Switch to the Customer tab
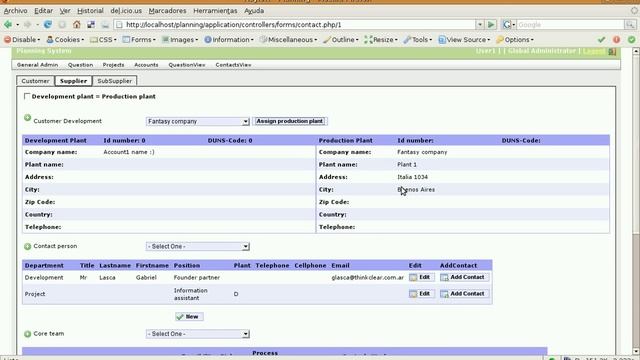The image size is (640, 360). point(36,81)
